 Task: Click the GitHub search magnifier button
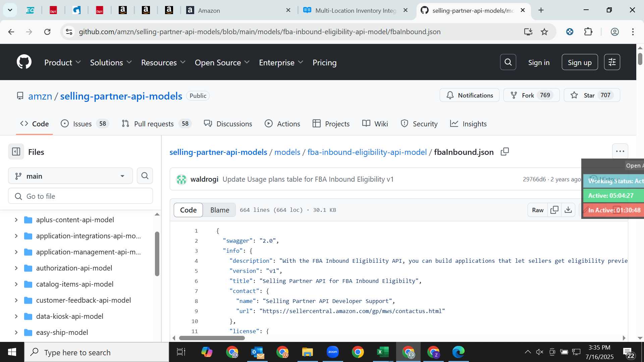click(x=508, y=62)
